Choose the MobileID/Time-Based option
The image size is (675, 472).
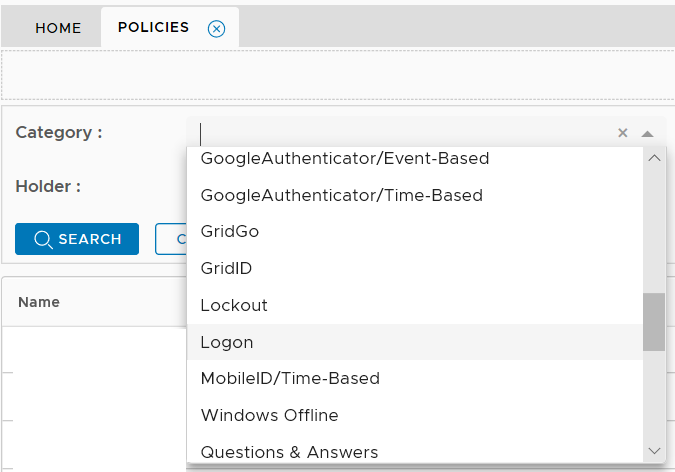290,378
